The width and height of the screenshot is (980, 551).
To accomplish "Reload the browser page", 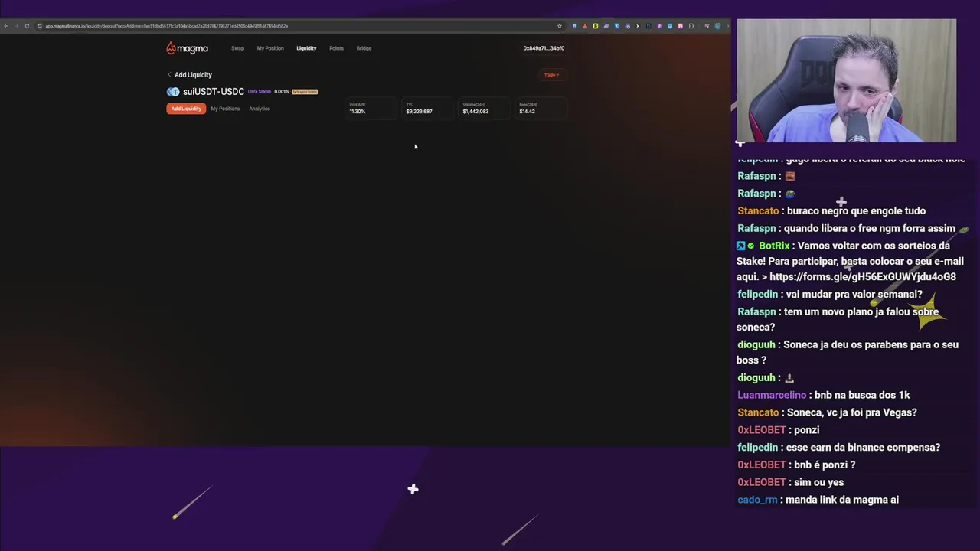I will (x=27, y=26).
